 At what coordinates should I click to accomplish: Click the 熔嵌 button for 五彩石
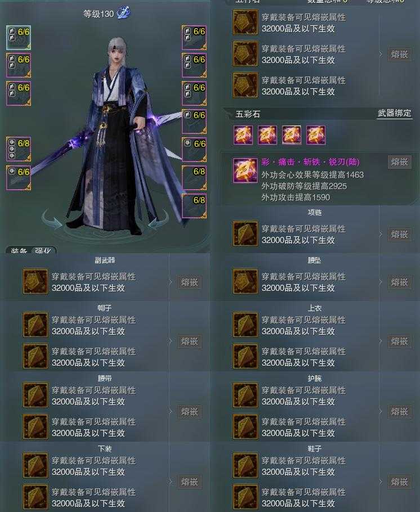[x=399, y=162]
